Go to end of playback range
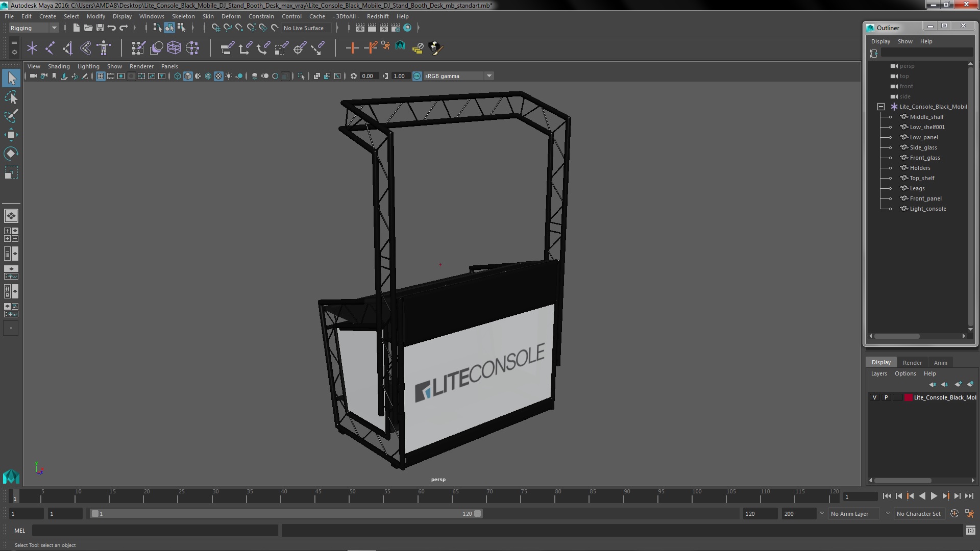Viewport: 980px width, 551px height. point(969,496)
